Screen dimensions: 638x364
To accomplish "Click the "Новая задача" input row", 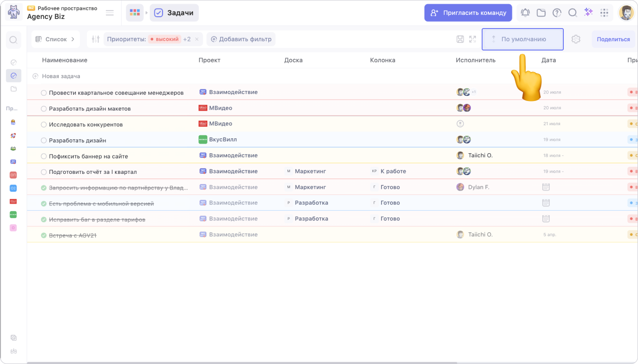I will [61, 76].
